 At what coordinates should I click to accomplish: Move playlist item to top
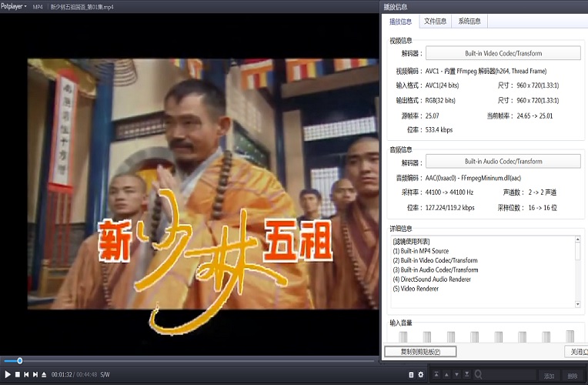tap(436, 374)
